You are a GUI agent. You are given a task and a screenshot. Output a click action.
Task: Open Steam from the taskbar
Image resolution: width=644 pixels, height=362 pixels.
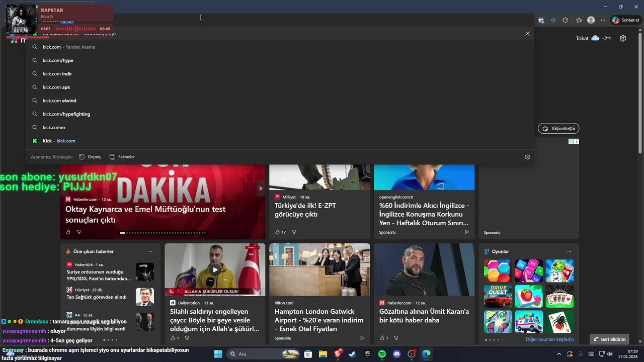[x=353, y=354]
